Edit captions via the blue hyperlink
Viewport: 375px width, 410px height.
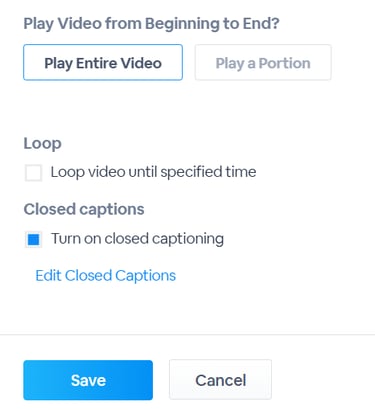[106, 276]
